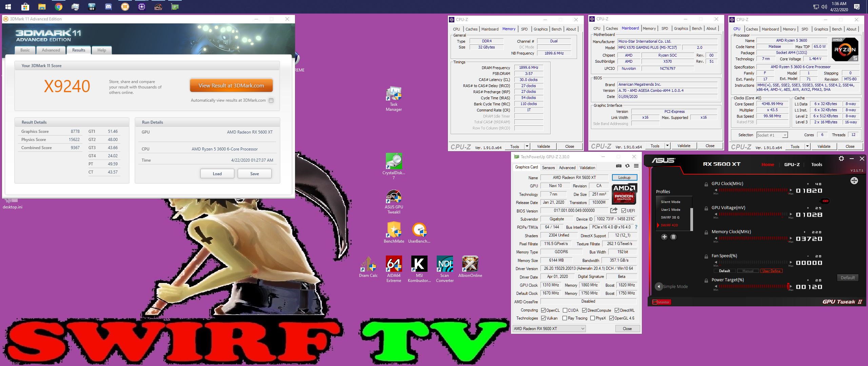Click the Bus Interface question mark in GPU-Z

tap(636, 227)
